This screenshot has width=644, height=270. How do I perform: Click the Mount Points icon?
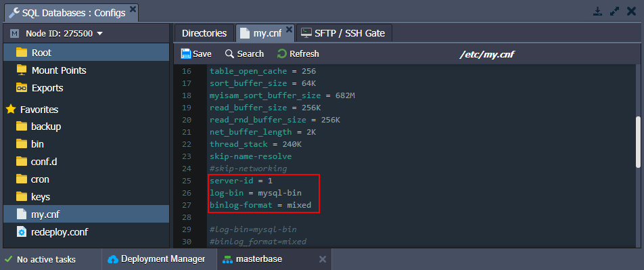click(22, 70)
